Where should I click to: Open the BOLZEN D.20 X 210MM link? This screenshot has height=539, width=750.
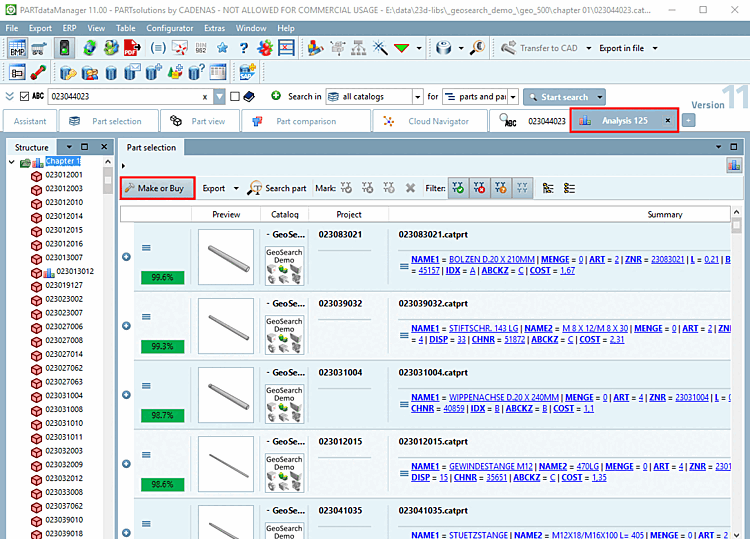(x=492, y=259)
